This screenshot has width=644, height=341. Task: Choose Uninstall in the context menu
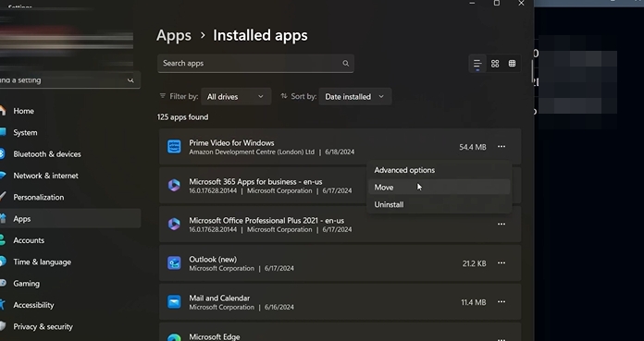point(440,204)
